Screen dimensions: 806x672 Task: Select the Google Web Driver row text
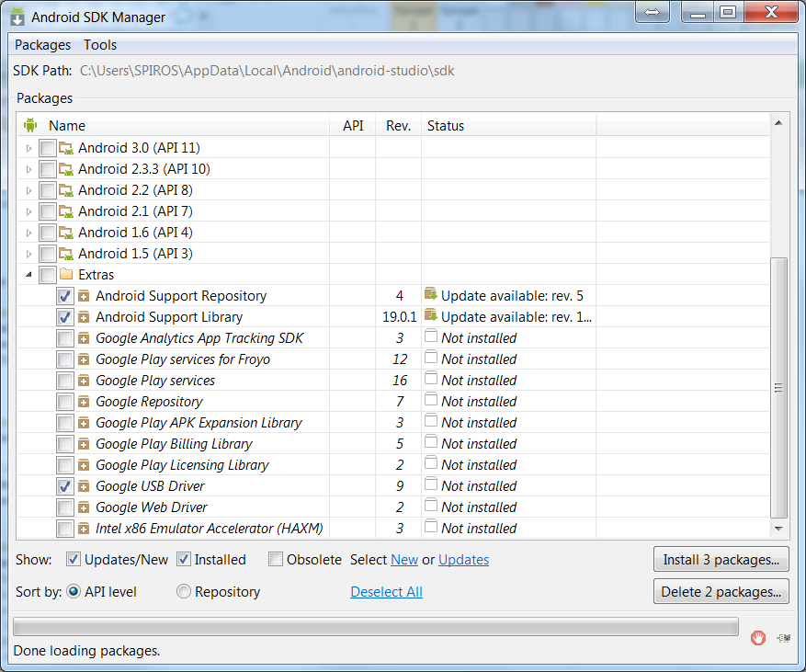click(152, 507)
